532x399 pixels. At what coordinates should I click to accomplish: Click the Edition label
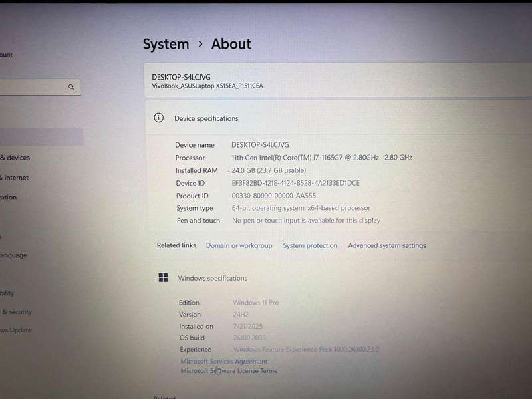[x=189, y=303]
